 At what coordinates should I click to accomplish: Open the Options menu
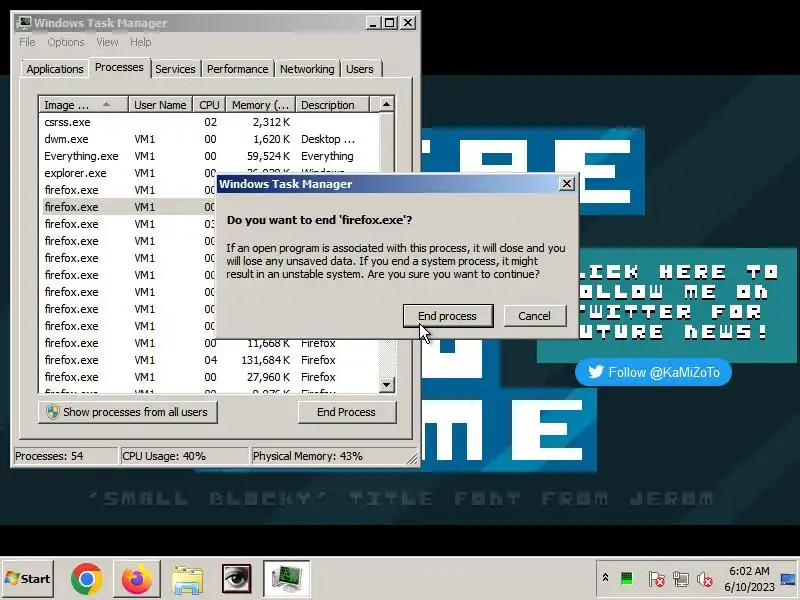[x=66, y=42]
